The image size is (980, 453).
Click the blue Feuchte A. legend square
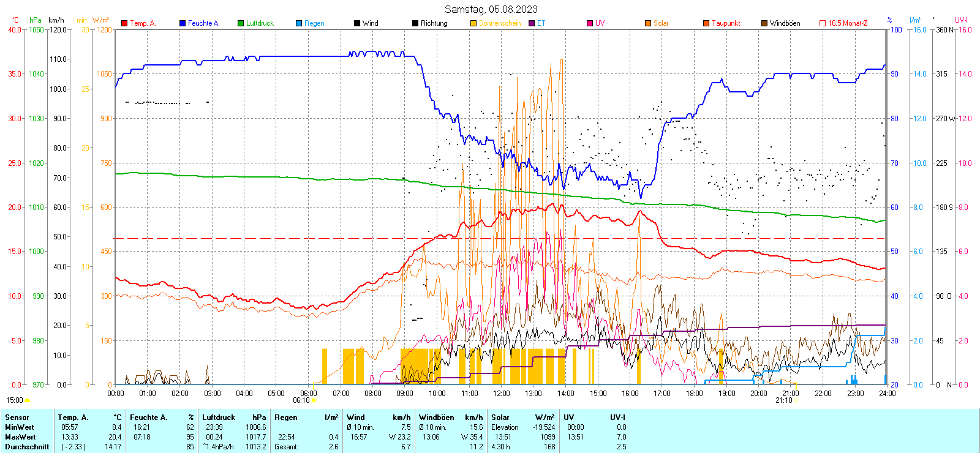[183, 23]
